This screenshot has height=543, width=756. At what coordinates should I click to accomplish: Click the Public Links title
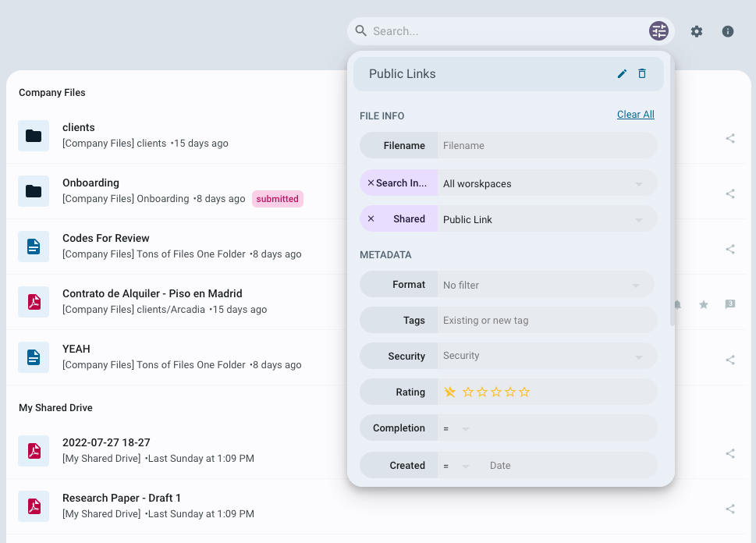[402, 74]
